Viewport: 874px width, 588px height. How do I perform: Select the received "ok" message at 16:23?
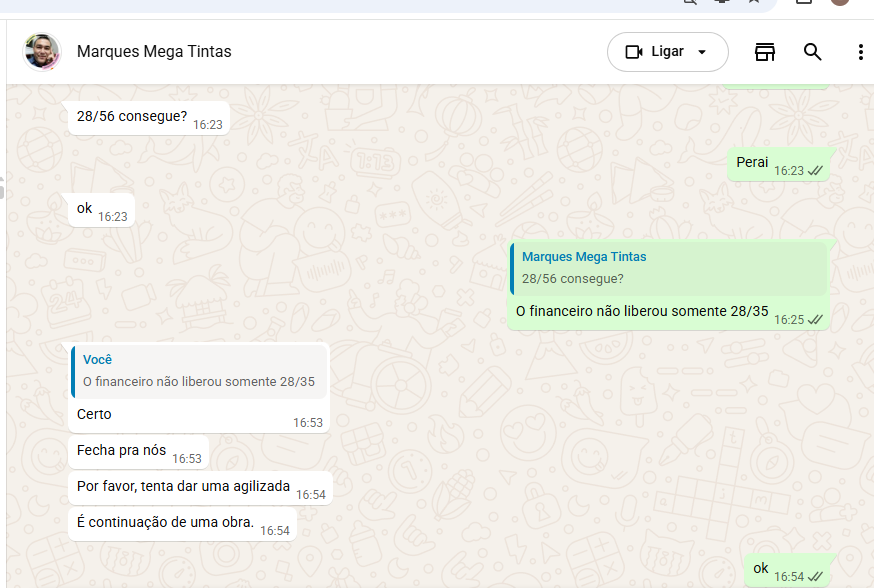tap(85, 209)
